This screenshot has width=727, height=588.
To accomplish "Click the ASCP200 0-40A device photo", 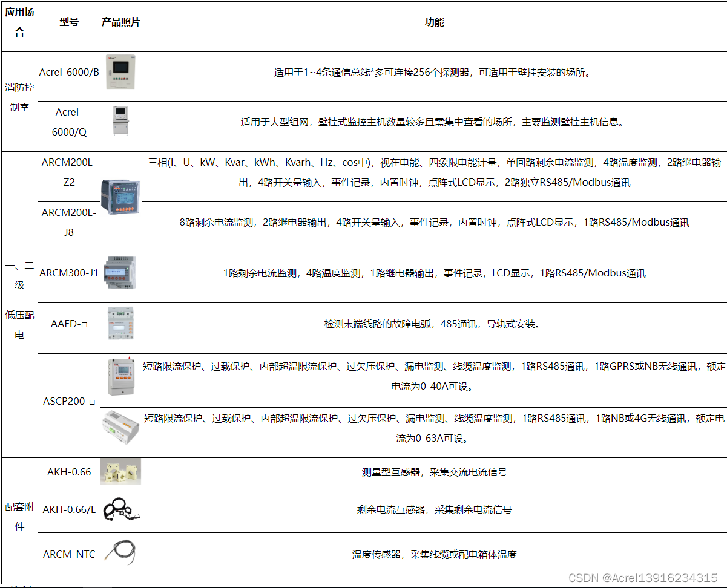I will 121,376.
